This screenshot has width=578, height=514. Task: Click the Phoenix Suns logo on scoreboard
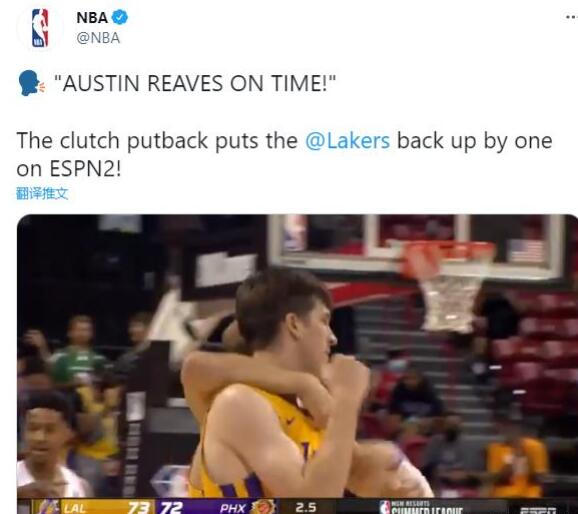263,507
